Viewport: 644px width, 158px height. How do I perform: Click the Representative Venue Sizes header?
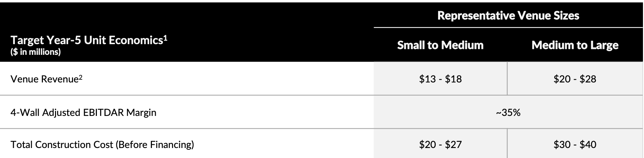[508, 16]
